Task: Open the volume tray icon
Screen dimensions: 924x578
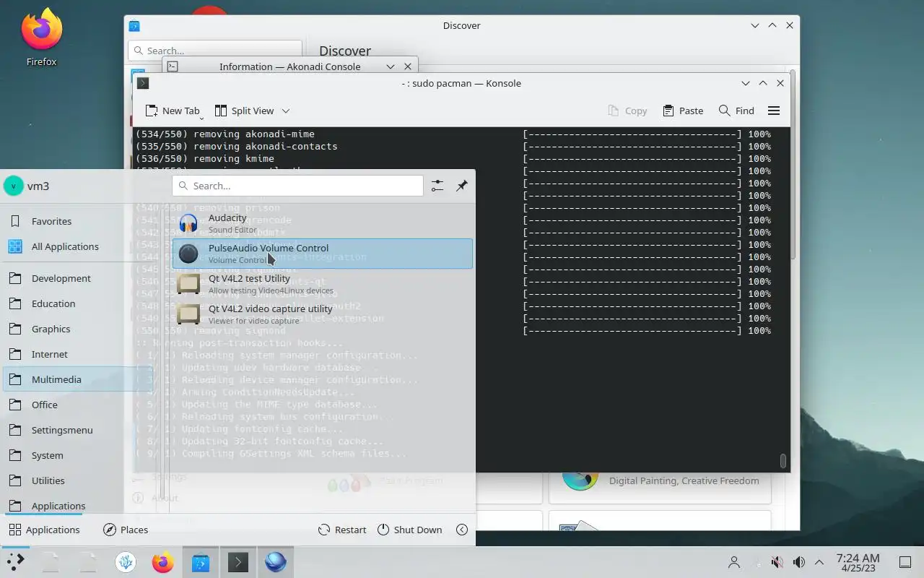Action: click(x=799, y=562)
